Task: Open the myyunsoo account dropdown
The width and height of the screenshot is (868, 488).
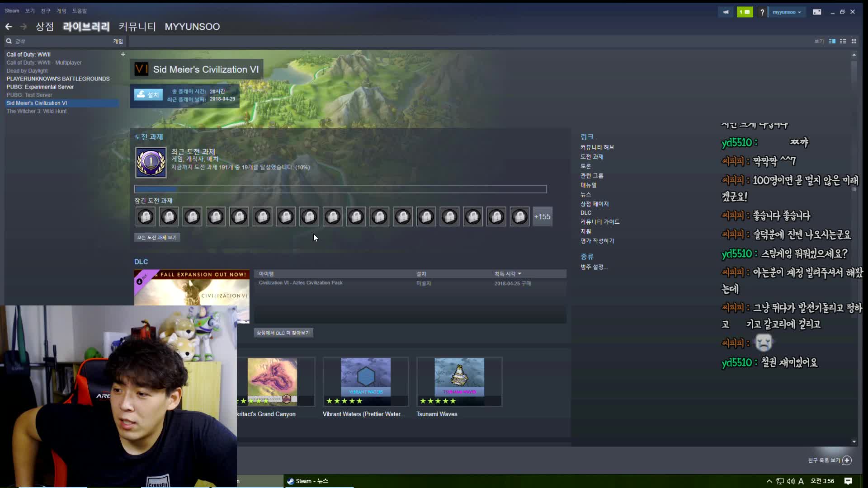Action: tap(787, 12)
